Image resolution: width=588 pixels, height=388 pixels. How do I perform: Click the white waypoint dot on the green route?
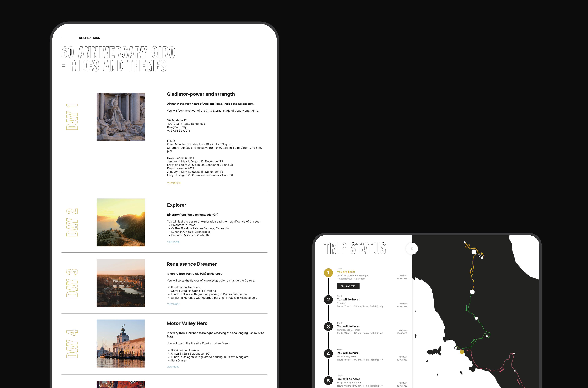(x=476, y=318)
